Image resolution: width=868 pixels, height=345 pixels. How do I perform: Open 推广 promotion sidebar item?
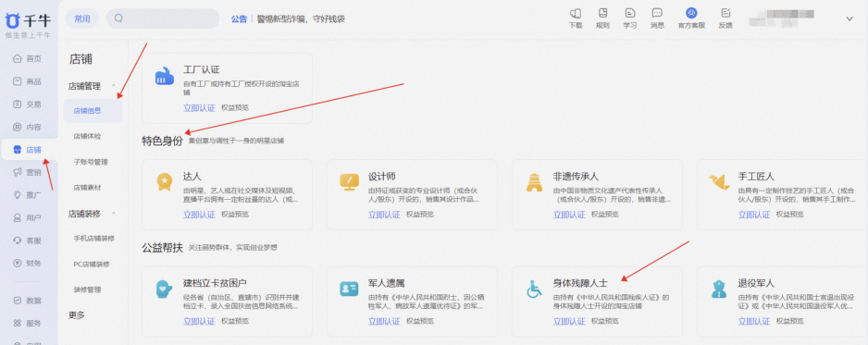28,195
